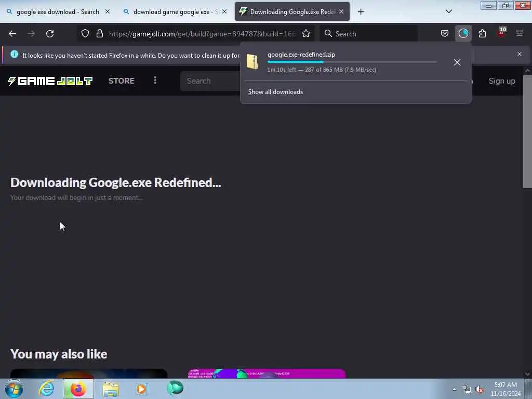The height and width of the screenshot is (399, 532).
Task: Click the zip file icon in downloads panel
Action: click(252, 61)
